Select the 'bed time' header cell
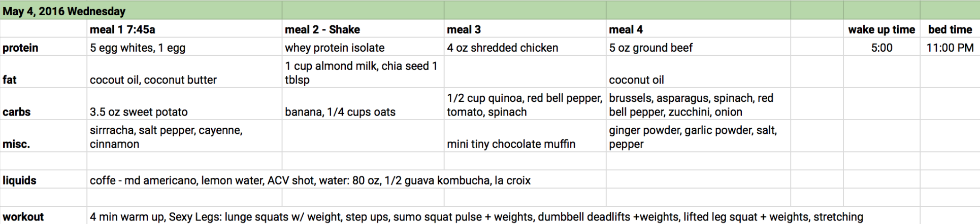Screen dimensions: 980x224 [950, 29]
